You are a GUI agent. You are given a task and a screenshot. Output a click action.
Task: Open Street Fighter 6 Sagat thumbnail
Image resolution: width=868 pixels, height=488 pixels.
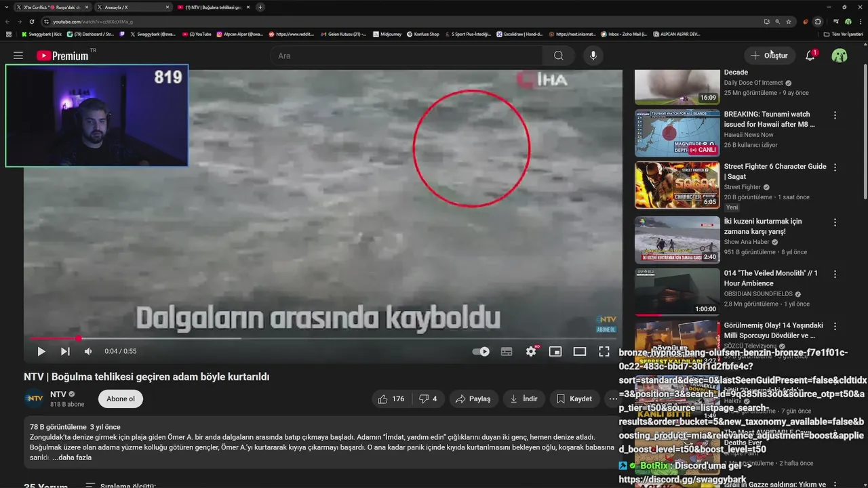[677, 185]
